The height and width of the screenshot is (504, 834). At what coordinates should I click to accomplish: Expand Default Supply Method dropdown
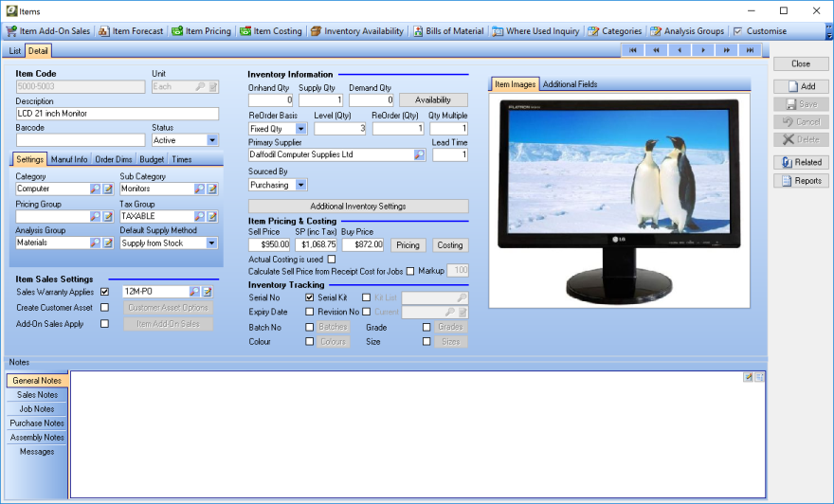(211, 243)
